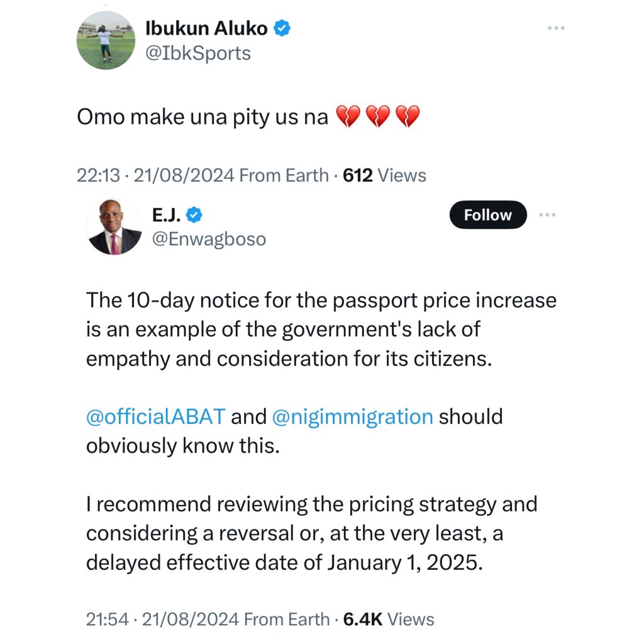
Task: Open Ibukun Aluko's profile picture
Action: [106, 40]
